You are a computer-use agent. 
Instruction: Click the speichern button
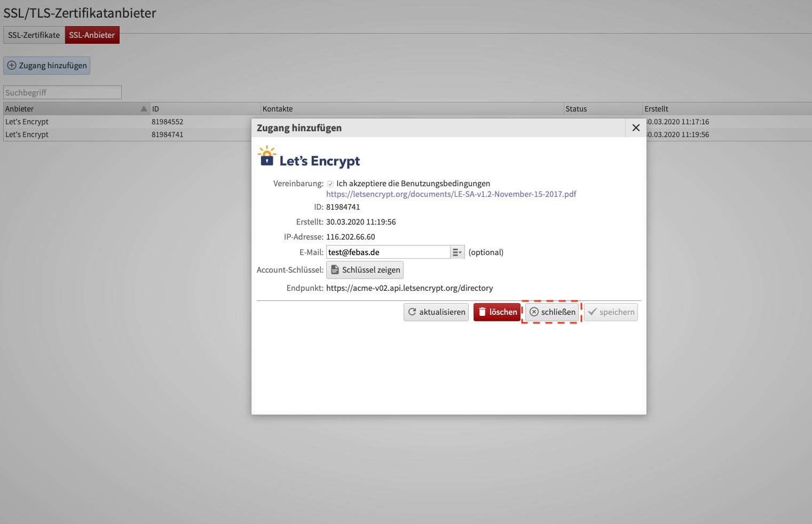pyautogui.click(x=611, y=312)
